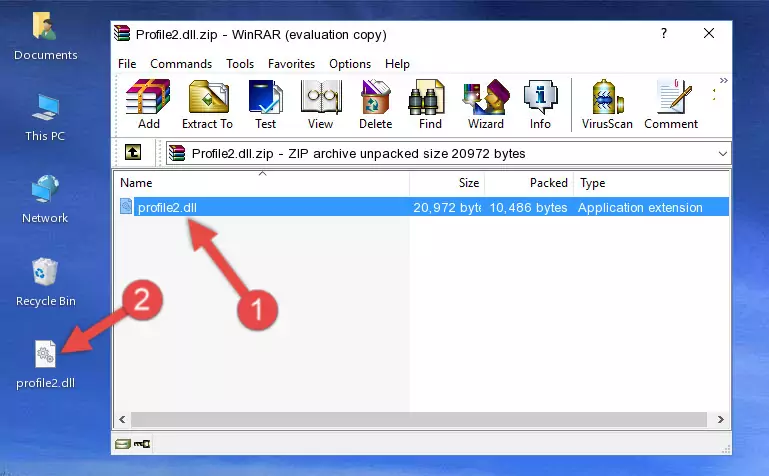
Task: Open the Find tool
Action: [430, 104]
